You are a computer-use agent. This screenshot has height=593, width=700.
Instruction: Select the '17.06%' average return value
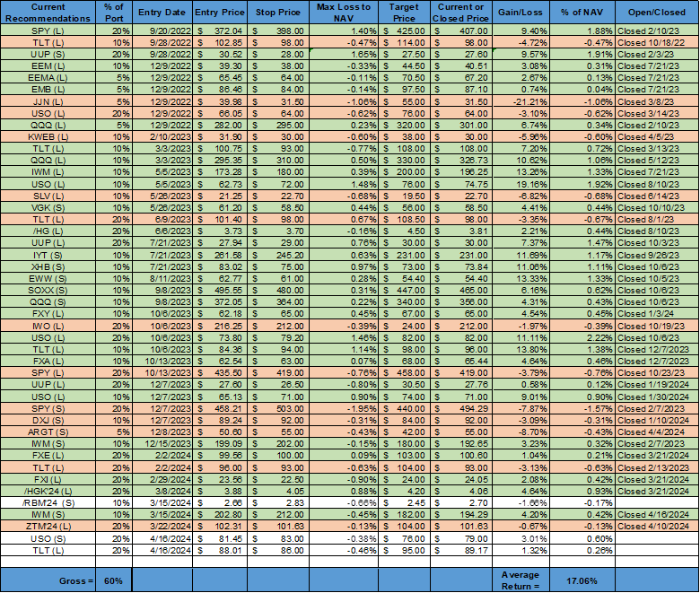point(582,580)
